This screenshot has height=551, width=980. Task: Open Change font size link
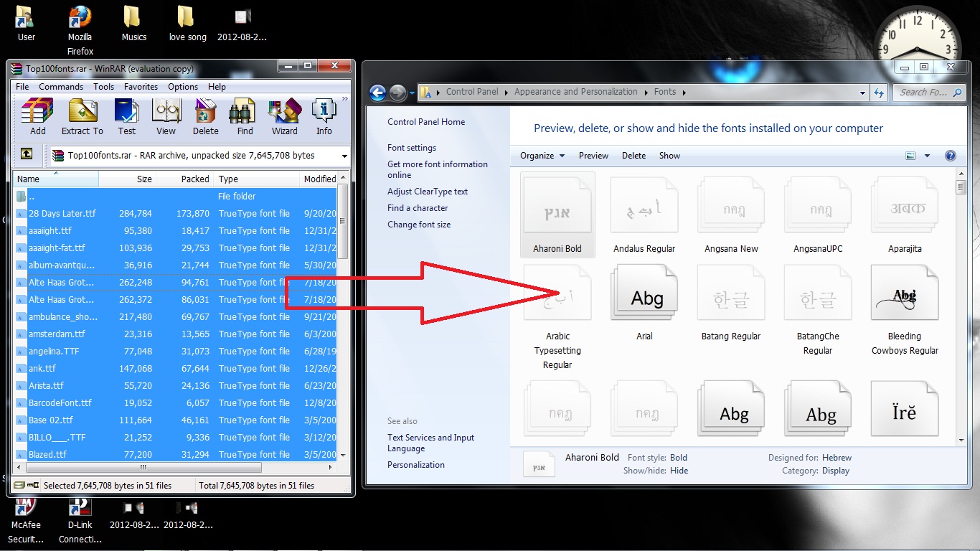[419, 225]
